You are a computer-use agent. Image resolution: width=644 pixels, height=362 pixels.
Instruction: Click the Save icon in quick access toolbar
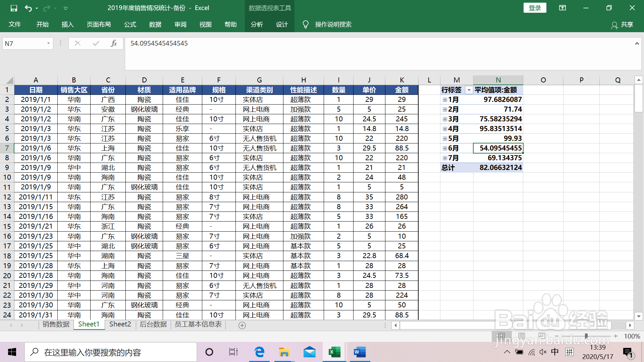click(14, 8)
